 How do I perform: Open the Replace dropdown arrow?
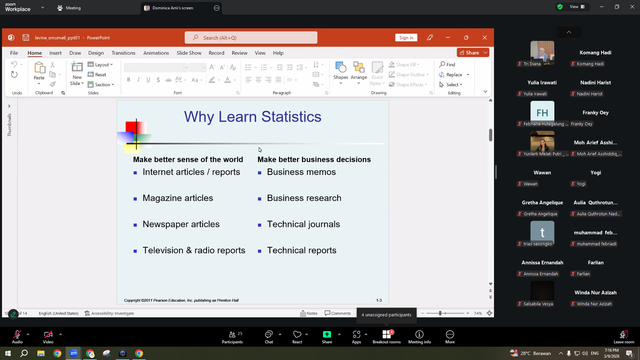point(468,75)
